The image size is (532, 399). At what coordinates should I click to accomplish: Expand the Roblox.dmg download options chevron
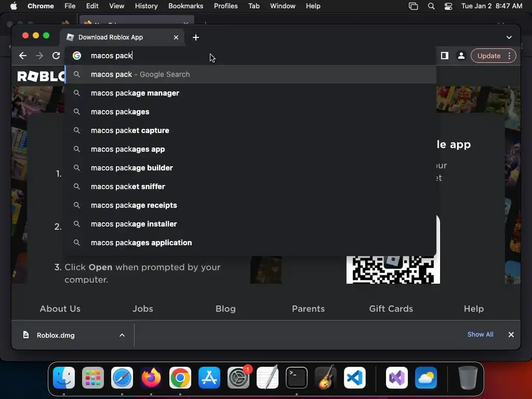pos(122,335)
